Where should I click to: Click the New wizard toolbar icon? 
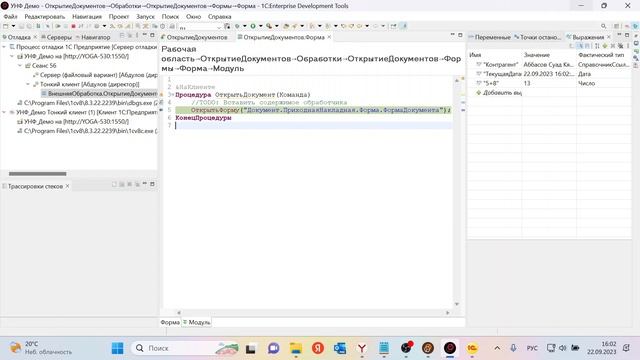coord(5,26)
